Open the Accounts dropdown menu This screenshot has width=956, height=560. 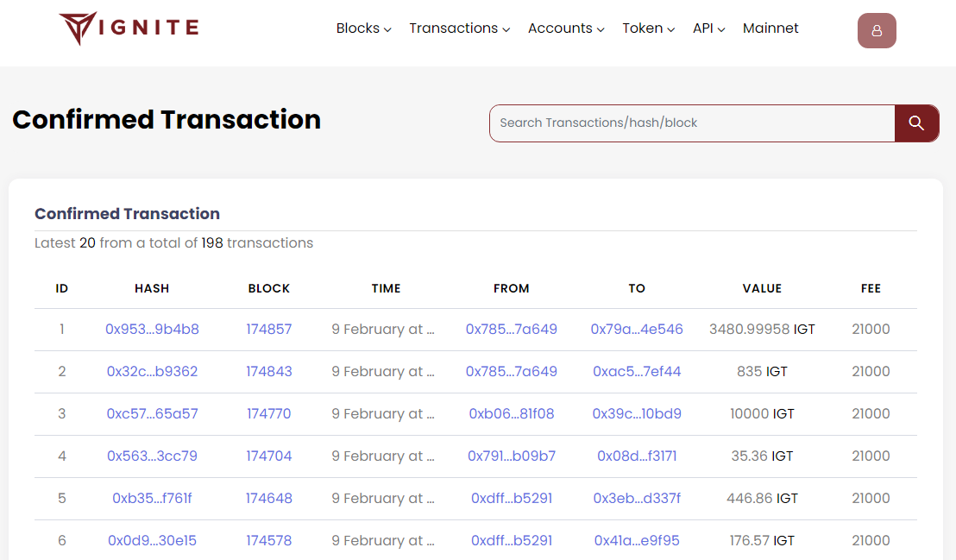coord(566,28)
